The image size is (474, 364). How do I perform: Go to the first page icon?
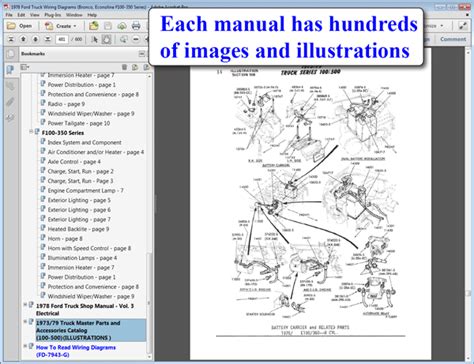tap(11, 39)
